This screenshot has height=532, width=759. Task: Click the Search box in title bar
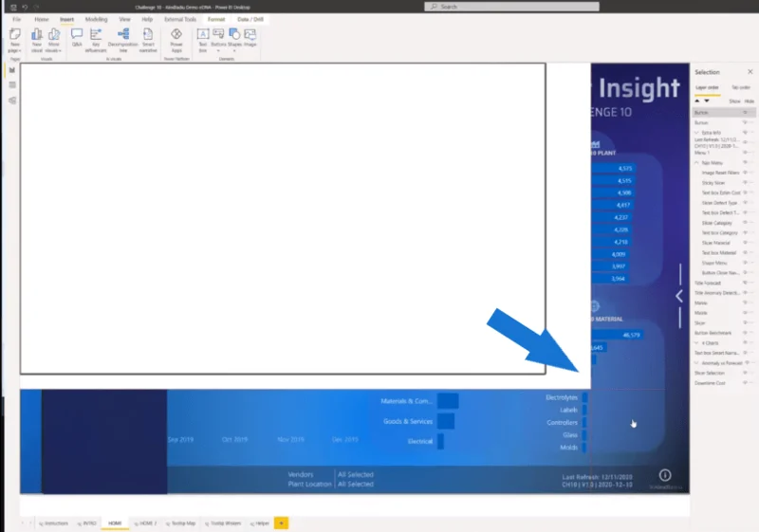(x=511, y=7)
